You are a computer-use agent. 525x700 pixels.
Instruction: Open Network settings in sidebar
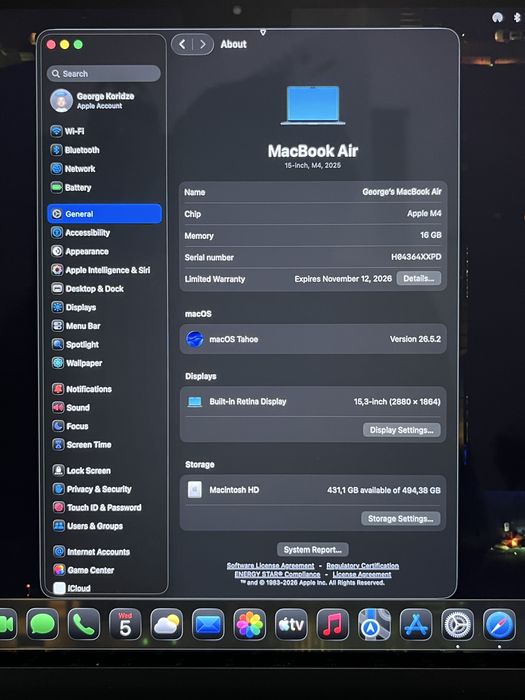click(x=73, y=169)
